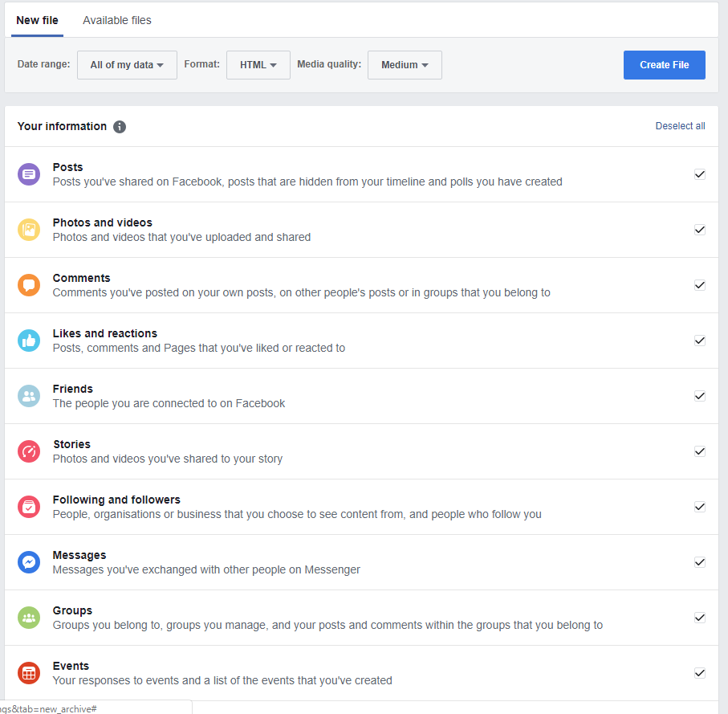This screenshot has width=728, height=714.
Task: Click the Comments speech bubble icon
Action: point(29,285)
